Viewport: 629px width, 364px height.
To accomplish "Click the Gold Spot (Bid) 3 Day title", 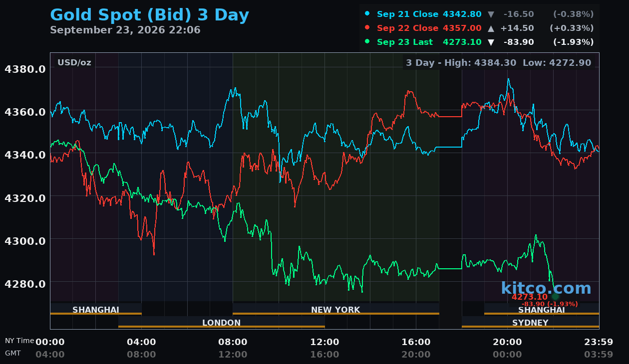I will point(149,15).
